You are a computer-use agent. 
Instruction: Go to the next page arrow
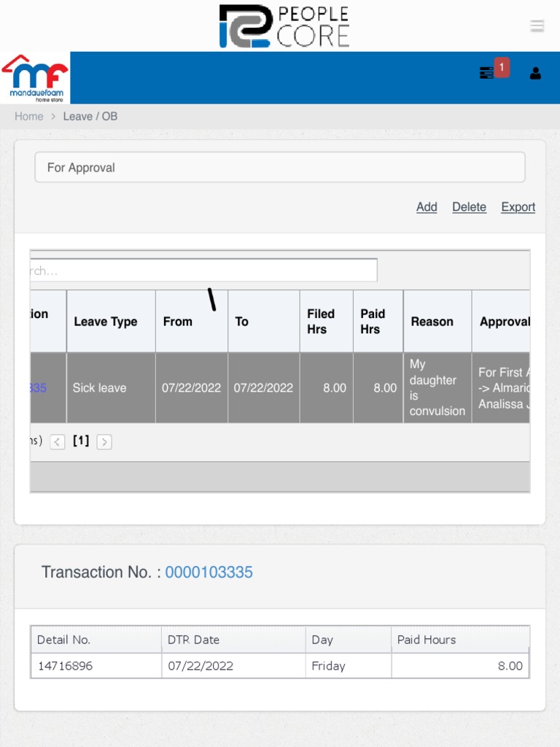click(104, 442)
